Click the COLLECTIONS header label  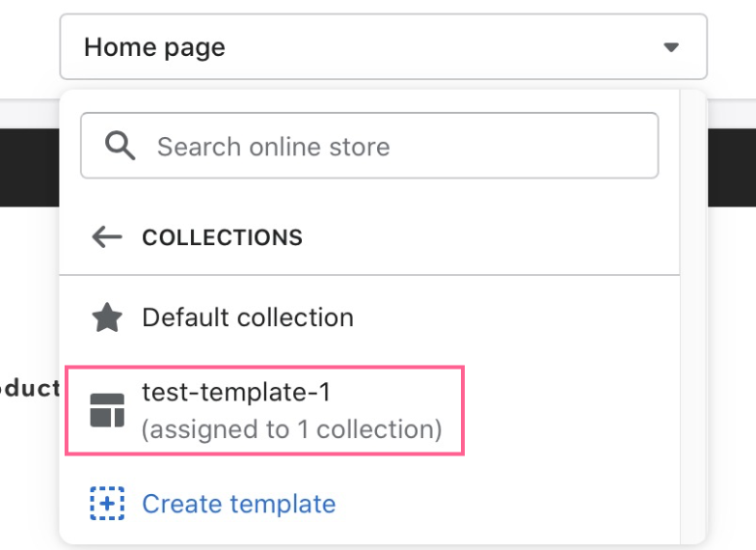(222, 237)
